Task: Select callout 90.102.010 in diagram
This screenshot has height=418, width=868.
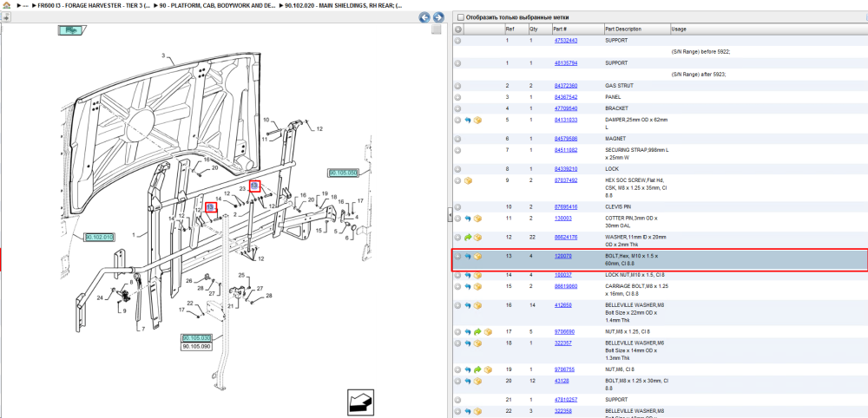Action: 99,238
